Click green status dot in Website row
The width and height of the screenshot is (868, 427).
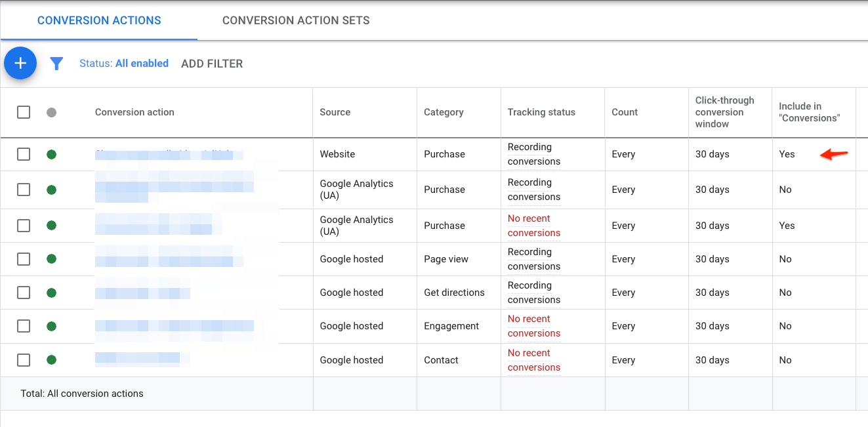pos(52,154)
